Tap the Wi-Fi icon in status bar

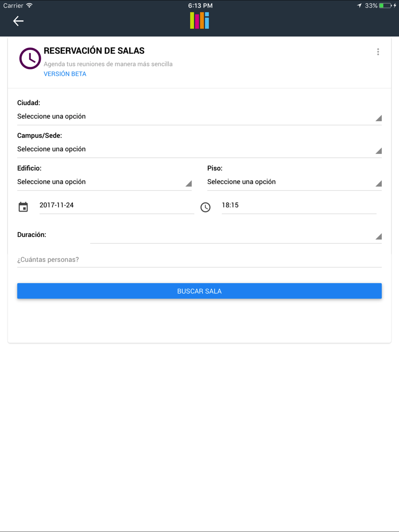[29, 6]
